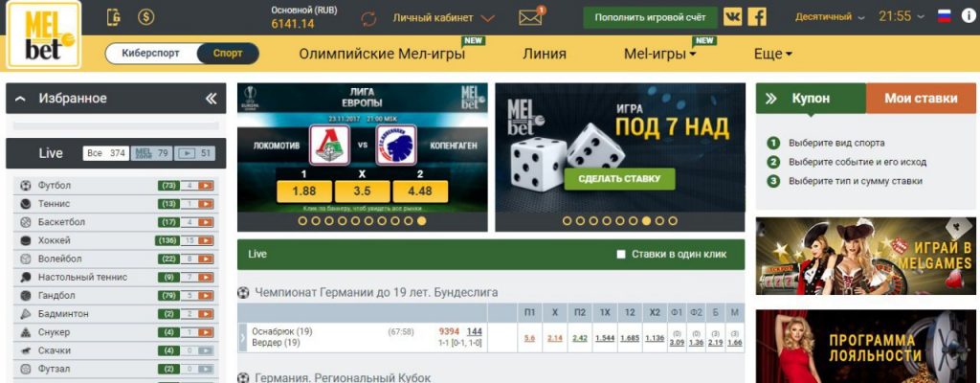
Task: Click the MelBet logo
Action: [44, 34]
